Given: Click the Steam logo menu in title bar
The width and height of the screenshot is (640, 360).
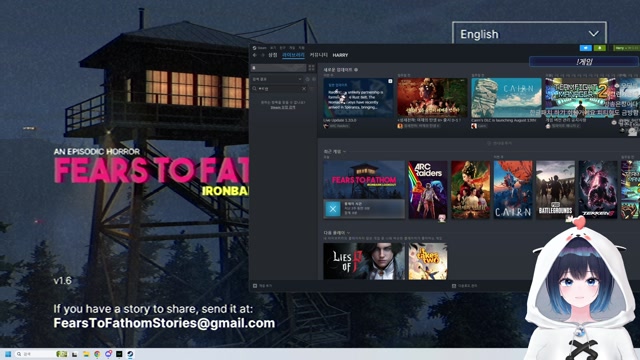Looking at the screenshot, I should point(260,48).
